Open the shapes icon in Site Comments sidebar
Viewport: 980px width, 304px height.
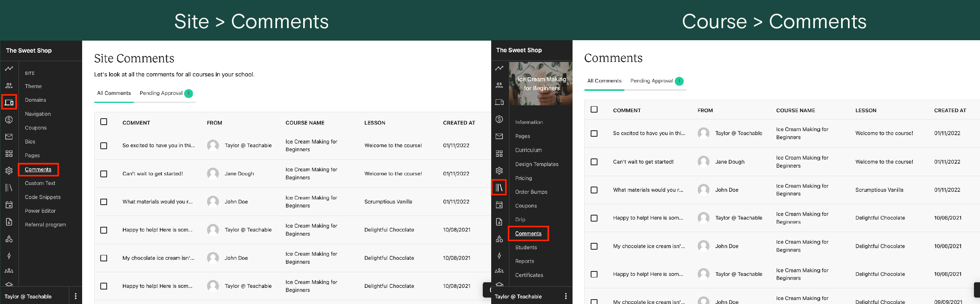pyautogui.click(x=9, y=239)
